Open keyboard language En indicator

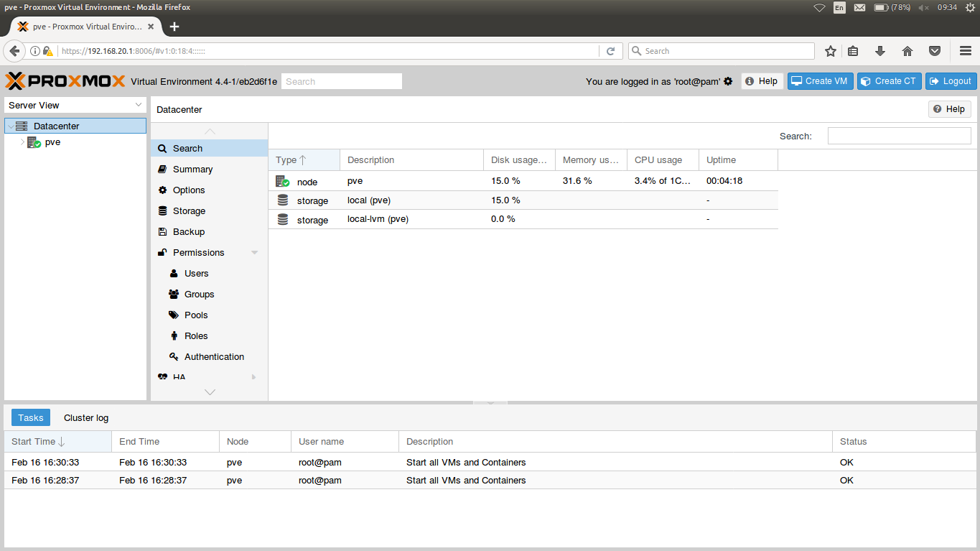click(839, 7)
